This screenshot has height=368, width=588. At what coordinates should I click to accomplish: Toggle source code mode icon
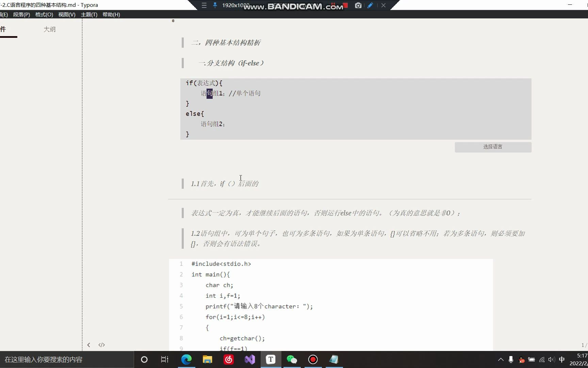102,345
